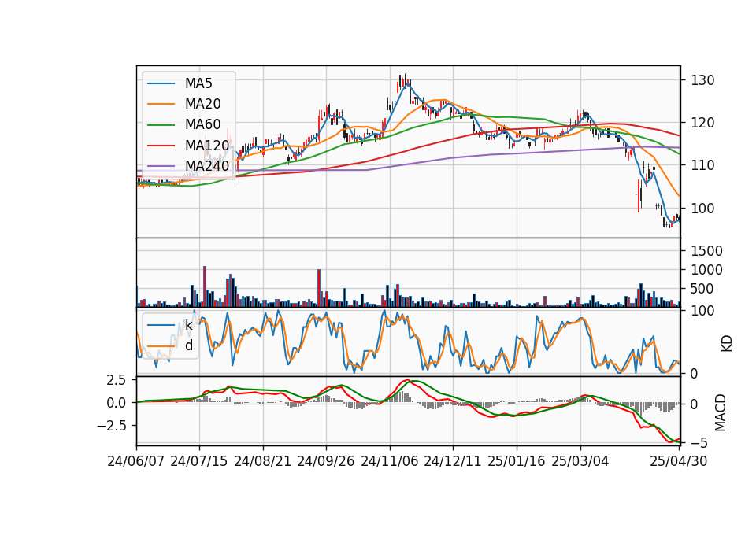The image size is (756, 543).
Task: Click the red MA120 legend line sample
Action: pyautogui.click(x=161, y=146)
